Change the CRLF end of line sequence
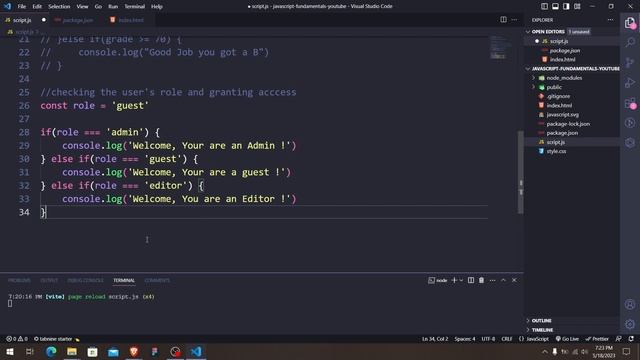The height and width of the screenshot is (360, 640). point(507,339)
